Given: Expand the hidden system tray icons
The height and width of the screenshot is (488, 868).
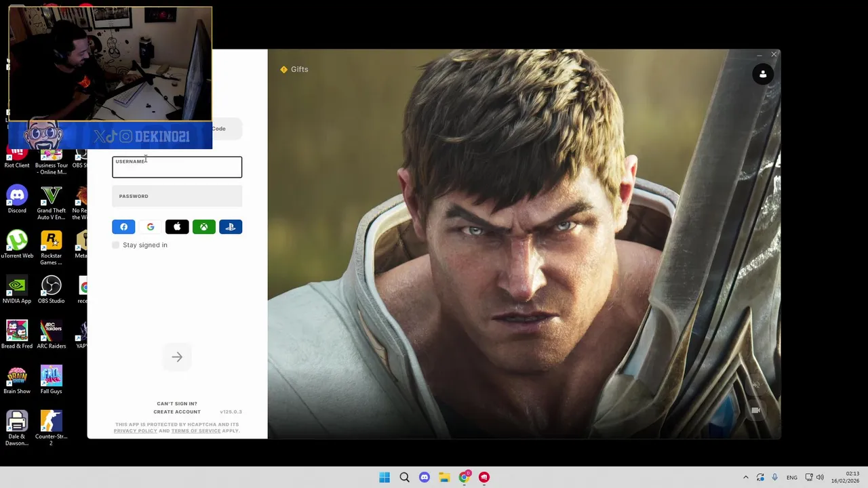Looking at the screenshot, I should click(x=746, y=477).
